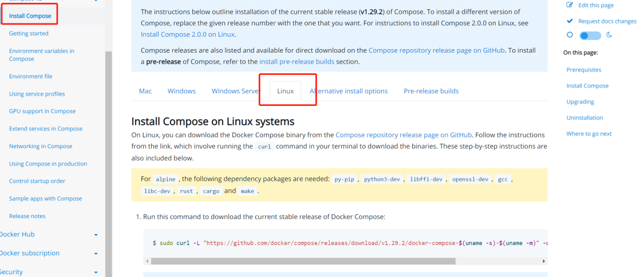Click the Request docs changes checkmark icon

pyautogui.click(x=570, y=21)
